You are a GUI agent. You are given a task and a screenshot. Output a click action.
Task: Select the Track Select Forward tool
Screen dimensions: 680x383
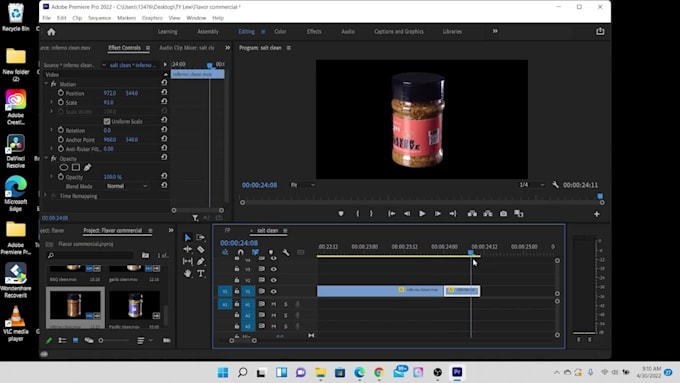pos(200,237)
